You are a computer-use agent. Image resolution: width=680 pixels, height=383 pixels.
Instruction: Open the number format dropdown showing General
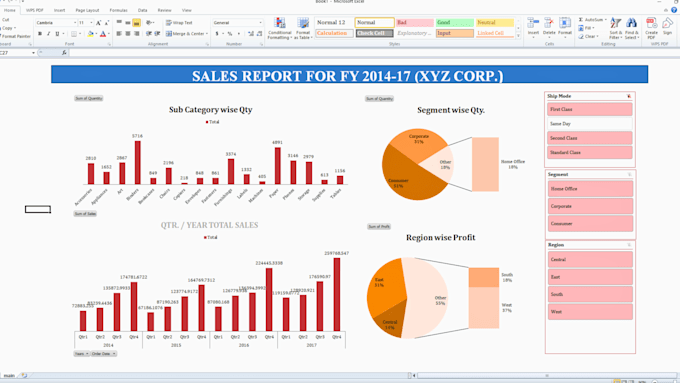click(260, 23)
